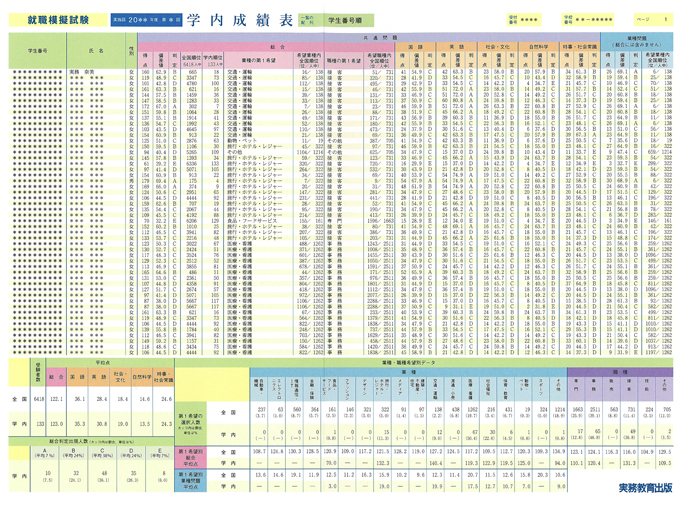Click the student name 実務 奈美 in the first row

(82, 72)
